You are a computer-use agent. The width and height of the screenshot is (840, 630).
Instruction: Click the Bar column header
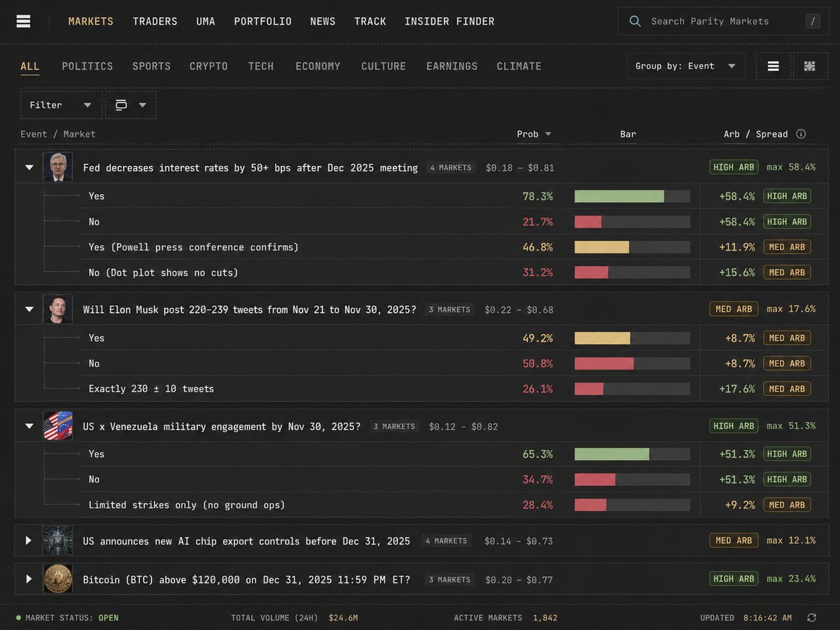pyautogui.click(x=628, y=134)
